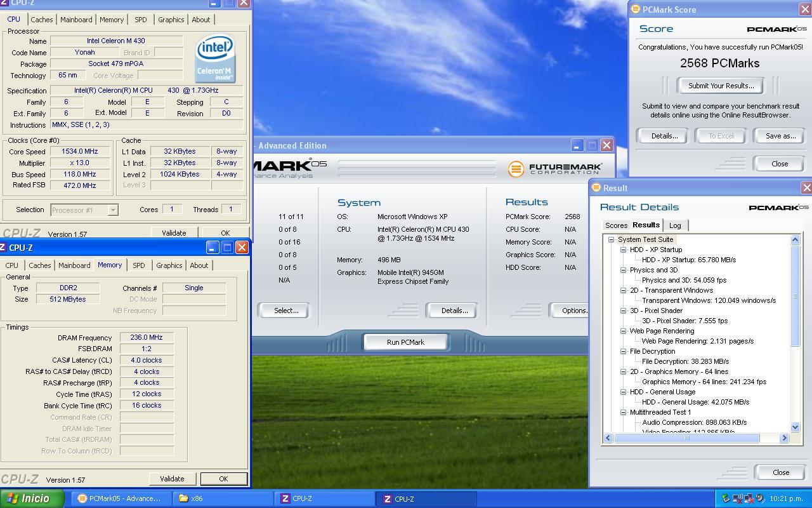Click the Result tree vertical scrollbar down arrow
The width and height of the screenshot is (812, 508).
[796, 427]
